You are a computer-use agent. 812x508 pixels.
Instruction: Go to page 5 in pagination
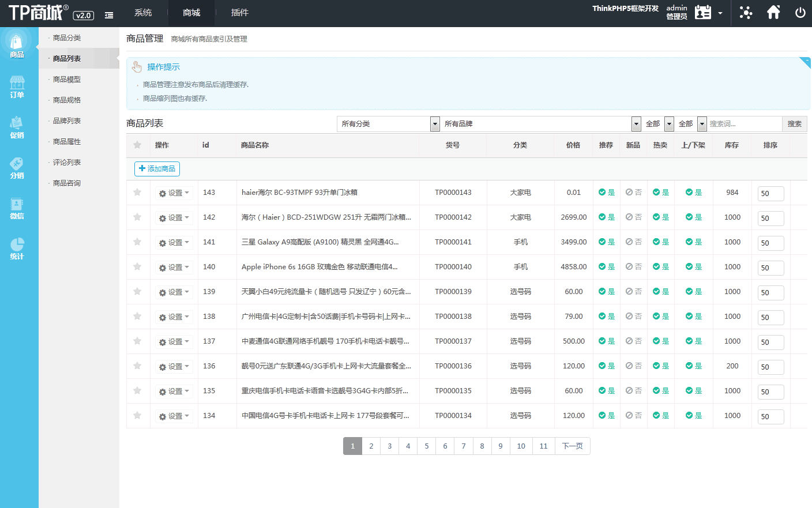point(427,446)
